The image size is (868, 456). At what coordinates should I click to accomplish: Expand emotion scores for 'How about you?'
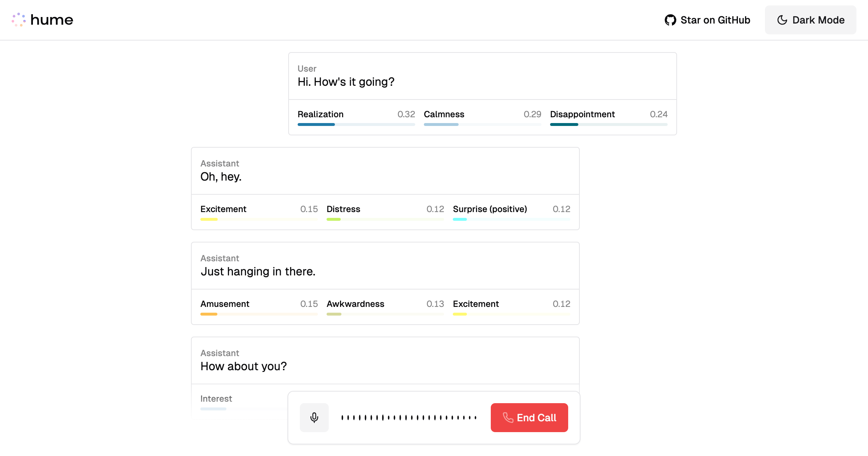(x=385, y=366)
